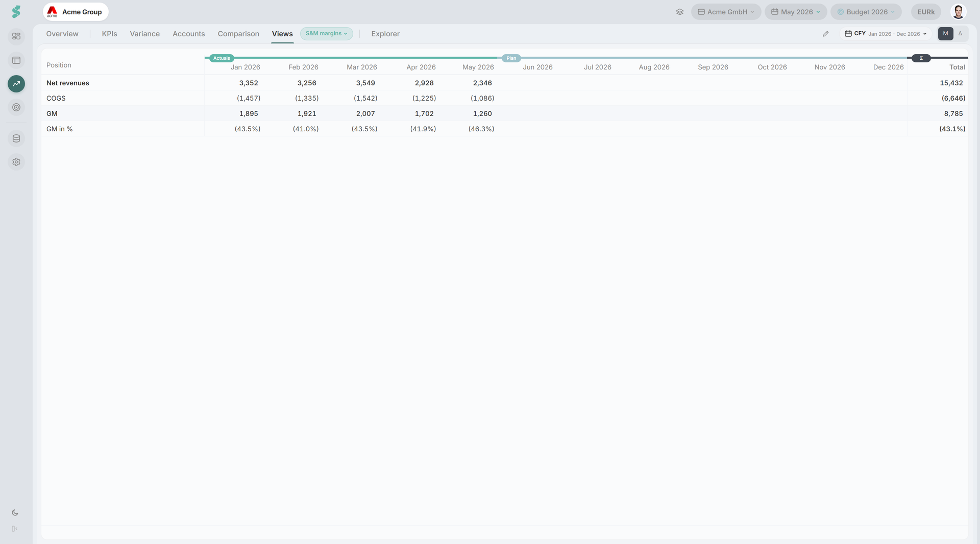Open the table layout icon in sidebar
980x544 pixels.
pyautogui.click(x=16, y=60)
